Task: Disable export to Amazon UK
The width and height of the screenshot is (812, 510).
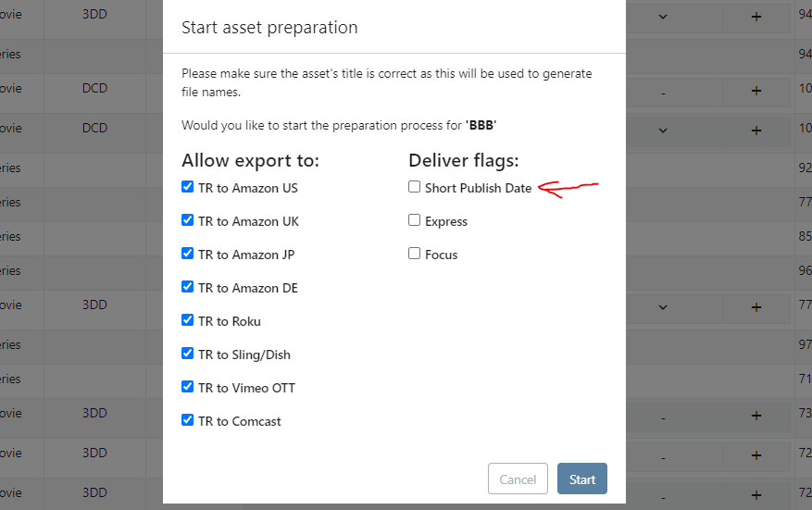Action: click(x=188, y=220)
